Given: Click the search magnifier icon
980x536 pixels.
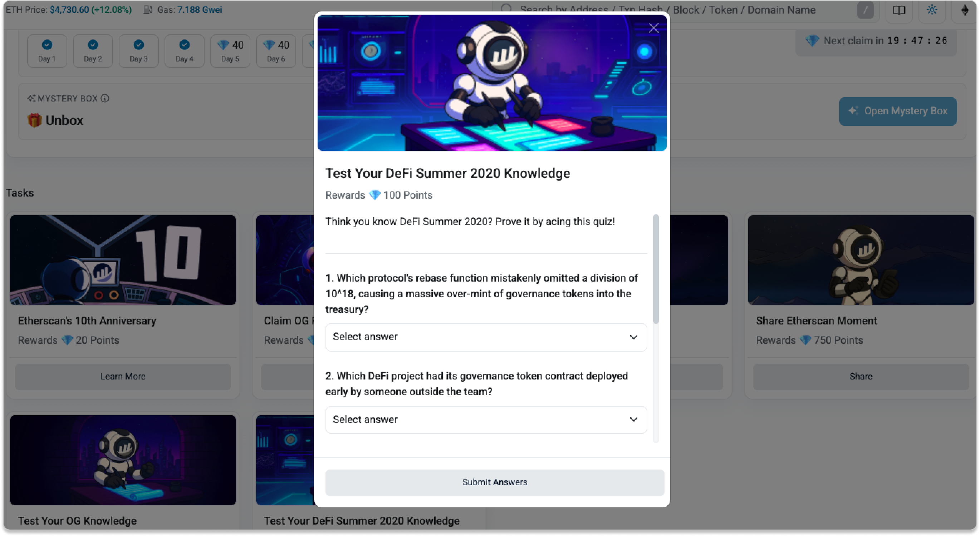Looking at the screenshot, I should tap(506, 8).
